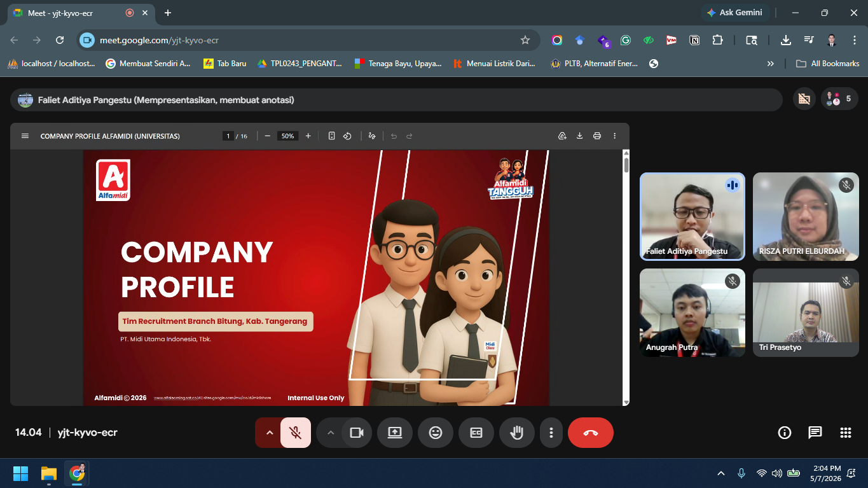Open meeting details info panel
This screenshot has width=868, height=488.
coord(785,433)
